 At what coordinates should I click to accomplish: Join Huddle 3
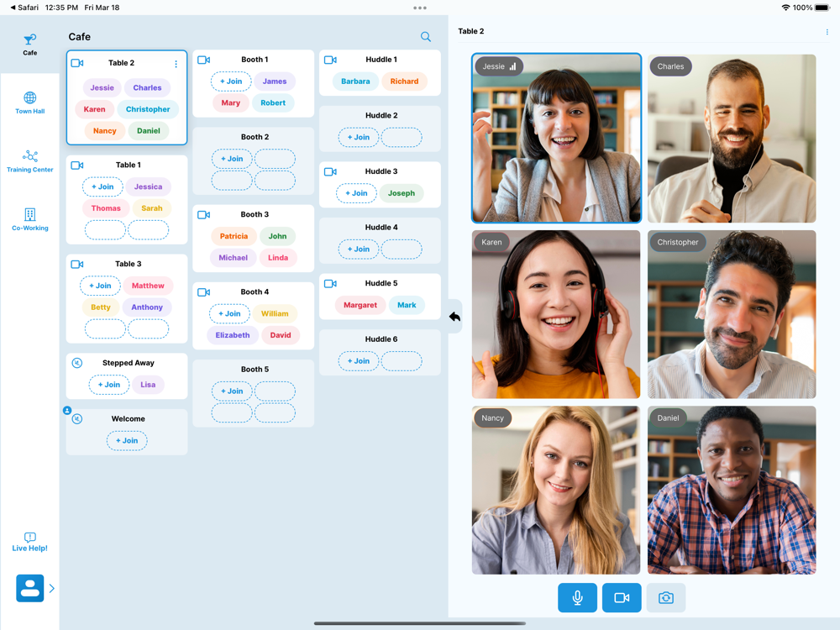(356, 193)
